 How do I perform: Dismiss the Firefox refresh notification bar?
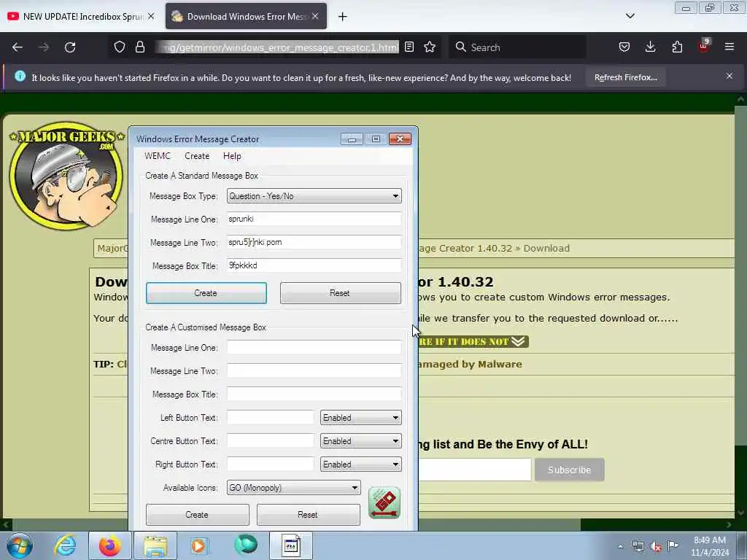(x=729, y=76)
